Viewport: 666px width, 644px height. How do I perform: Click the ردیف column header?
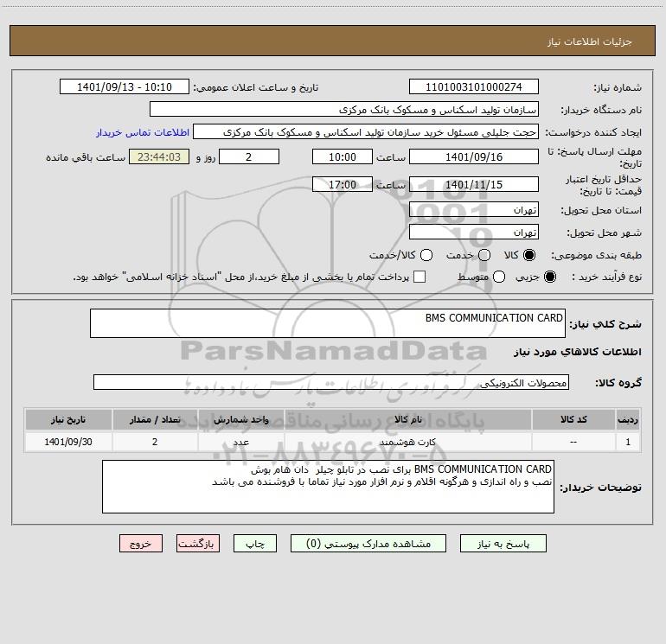628,419
